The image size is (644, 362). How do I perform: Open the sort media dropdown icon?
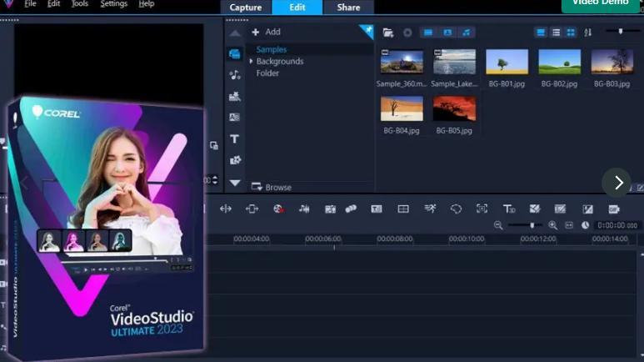(x=587, y=33)
